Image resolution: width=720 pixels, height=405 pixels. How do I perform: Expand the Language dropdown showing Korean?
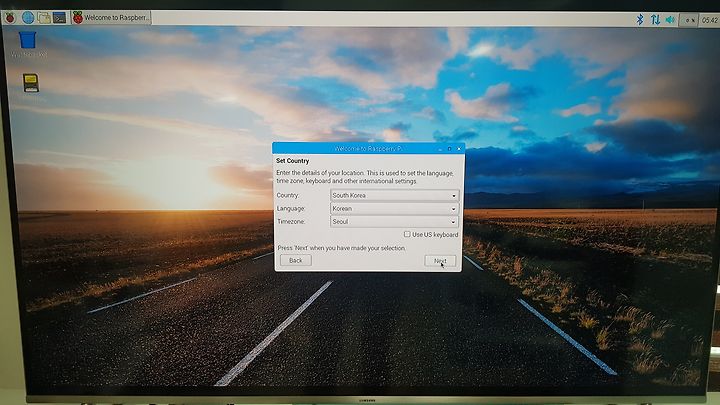point(394,209)
